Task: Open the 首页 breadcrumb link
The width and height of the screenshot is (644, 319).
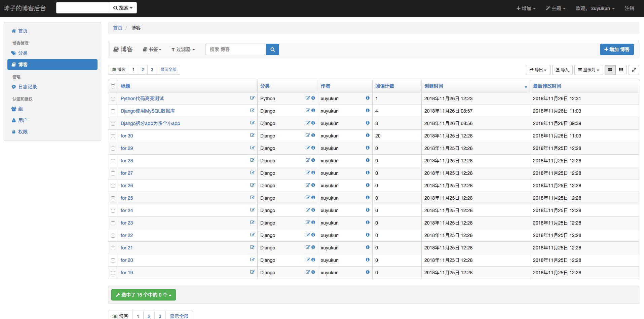Action: coord(118,28)
